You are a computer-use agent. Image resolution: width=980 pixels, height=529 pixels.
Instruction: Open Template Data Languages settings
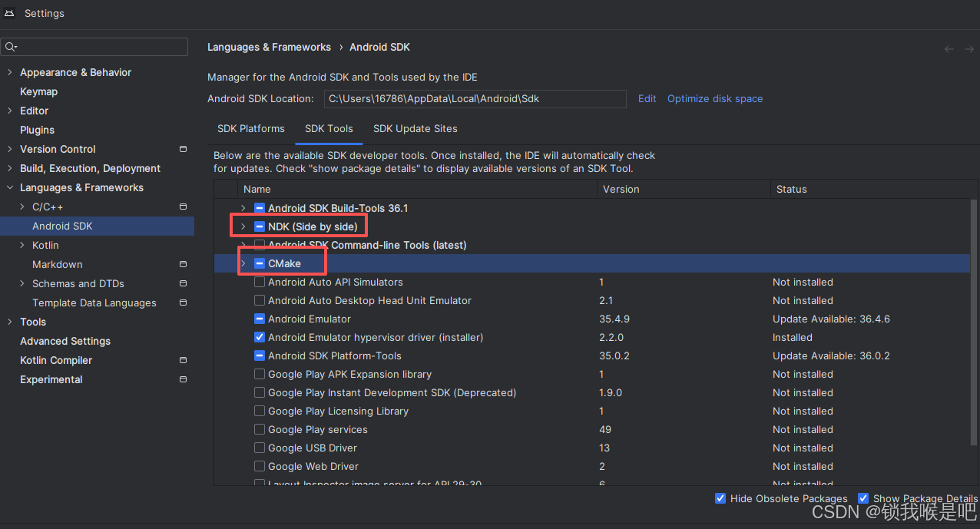tap(94, 303)
